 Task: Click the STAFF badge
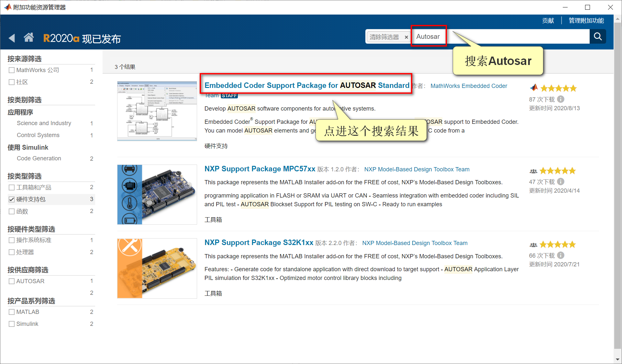(229, 96)
